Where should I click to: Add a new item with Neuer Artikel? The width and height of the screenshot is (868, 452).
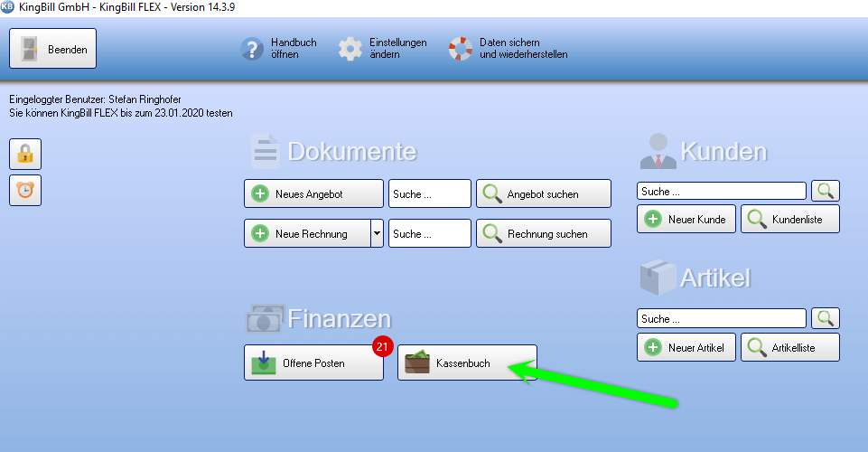686,347
